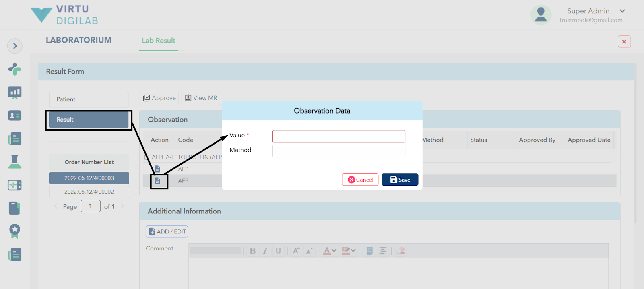The height and width of the screenshot is (289, 644).
Task: Decrease font size in comment editor
Action: [309, 251]
